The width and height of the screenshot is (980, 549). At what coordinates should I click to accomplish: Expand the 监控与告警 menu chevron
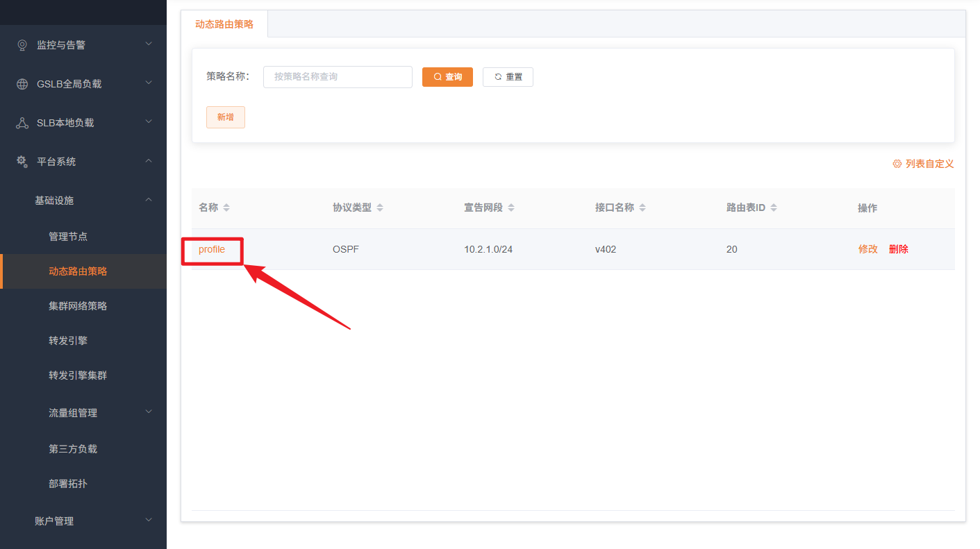(148, 44)
